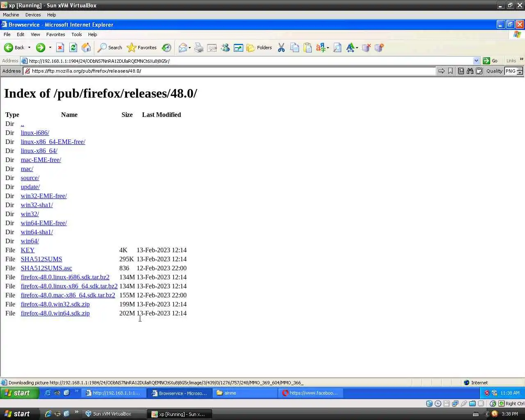Image resolution: width=525 pixels, height=420 pixels.
Task: Open the Favorites star button
Action: point(142,48)
